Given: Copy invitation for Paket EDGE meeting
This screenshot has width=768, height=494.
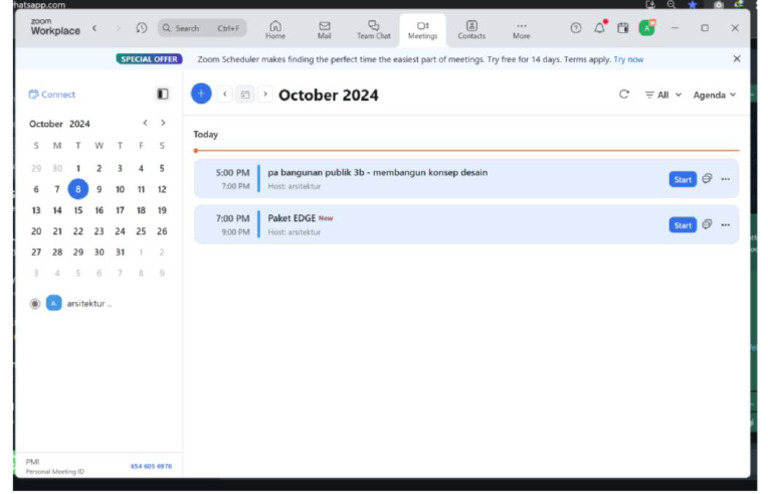Looking at the screenshot, I should tap(706, 224).
